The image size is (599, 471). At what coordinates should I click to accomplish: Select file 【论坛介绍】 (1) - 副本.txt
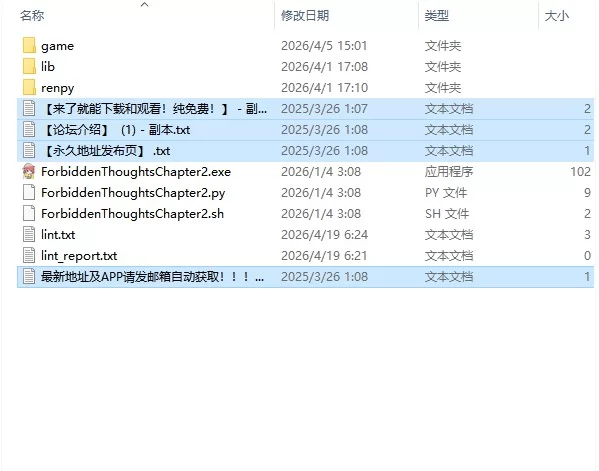click(x=116, y=130)
